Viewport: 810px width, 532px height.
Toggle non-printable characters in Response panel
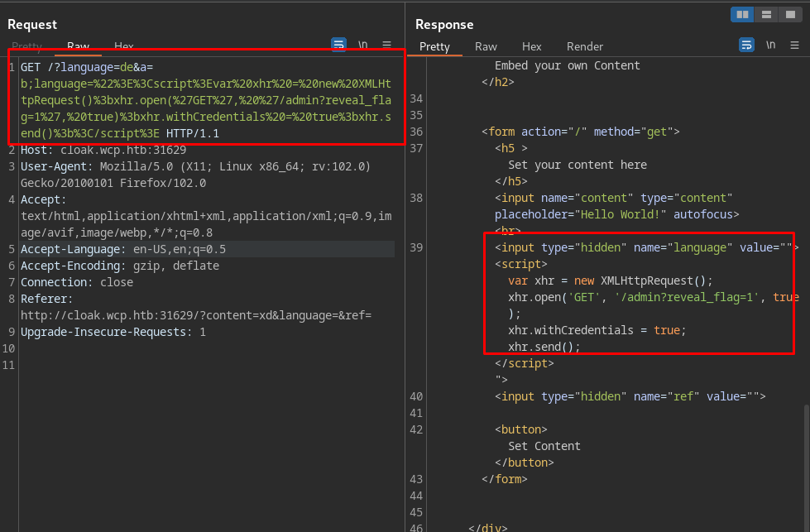[x=770, y=45]
